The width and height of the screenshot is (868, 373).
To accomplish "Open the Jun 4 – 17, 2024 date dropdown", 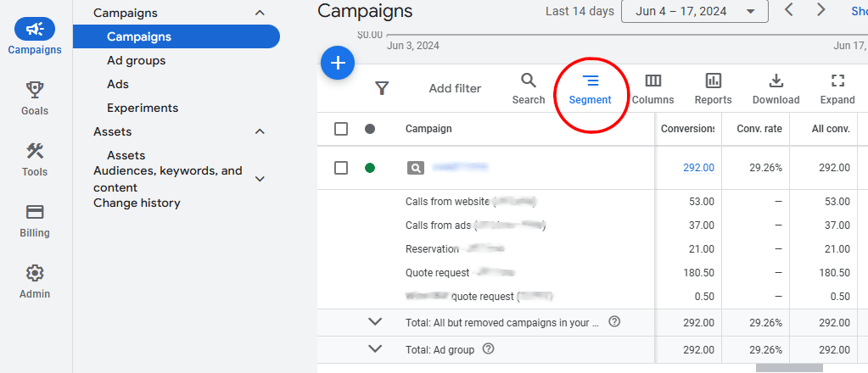I will point(694,11).
